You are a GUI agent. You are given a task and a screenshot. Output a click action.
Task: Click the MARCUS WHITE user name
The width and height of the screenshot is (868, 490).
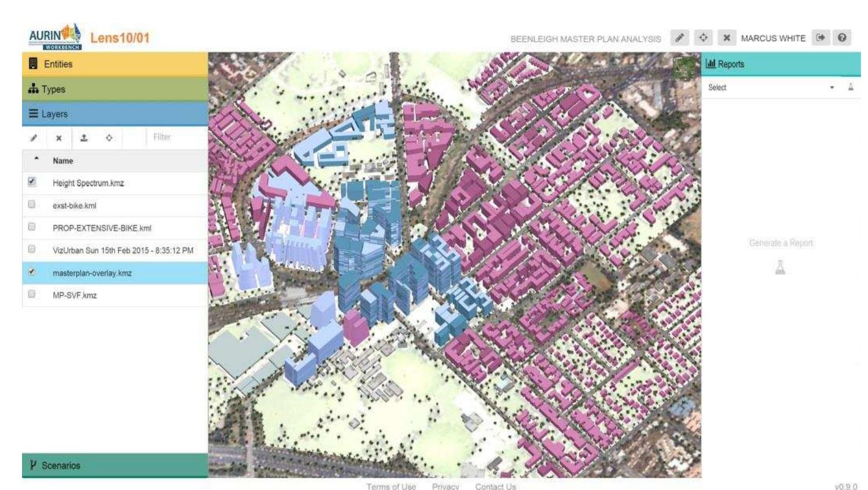click(x=773, y=38)
